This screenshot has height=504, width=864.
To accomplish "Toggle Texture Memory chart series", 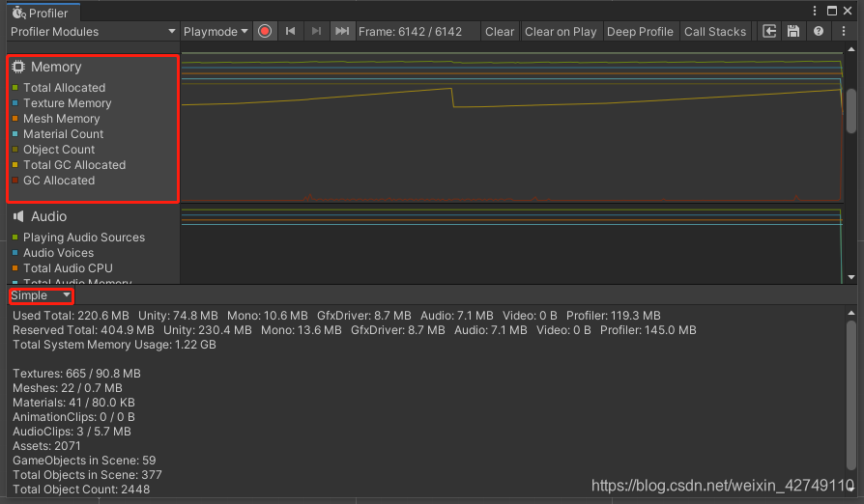I will (14, 103).
